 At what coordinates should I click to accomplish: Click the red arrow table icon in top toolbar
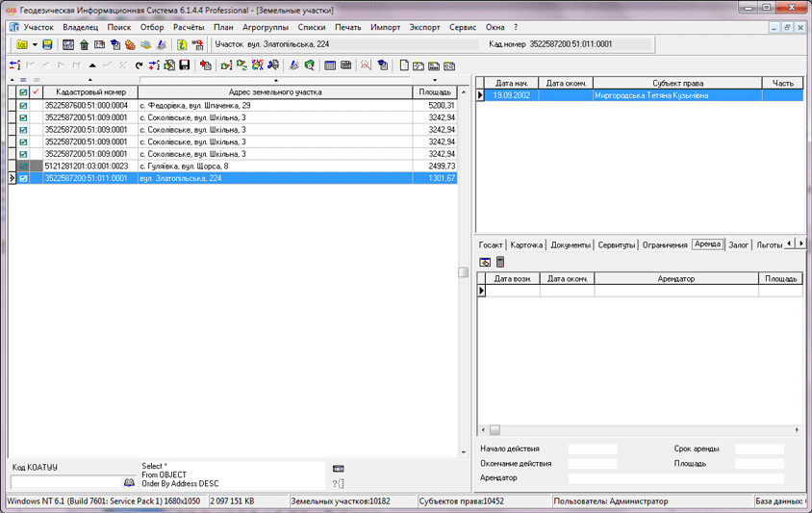coord(197,45)
